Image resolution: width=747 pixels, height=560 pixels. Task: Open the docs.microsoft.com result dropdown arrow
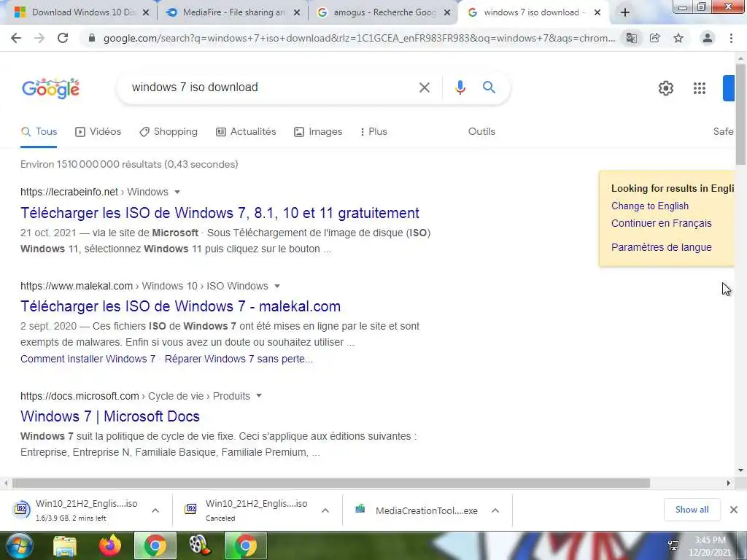[x=259, y=396]
